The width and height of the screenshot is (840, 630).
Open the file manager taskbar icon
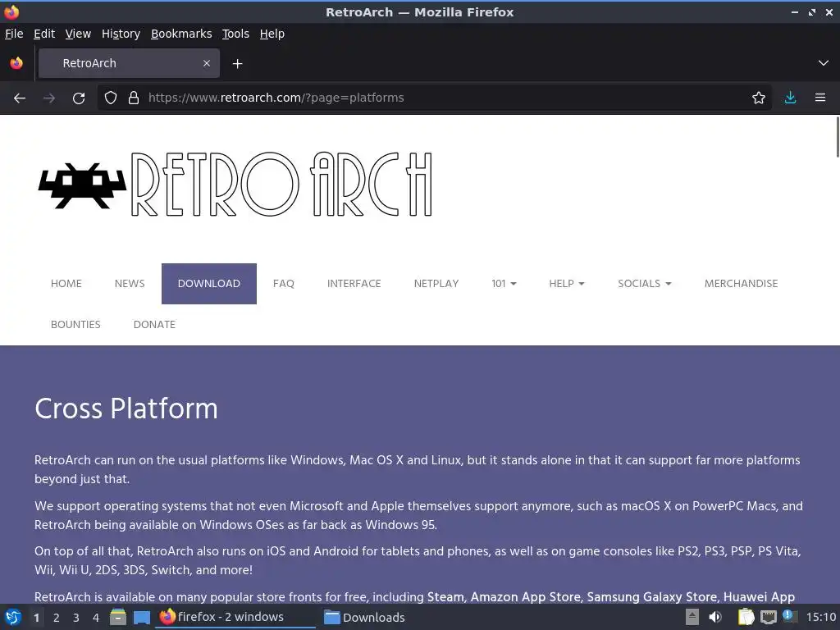click(x=118, y=617)
